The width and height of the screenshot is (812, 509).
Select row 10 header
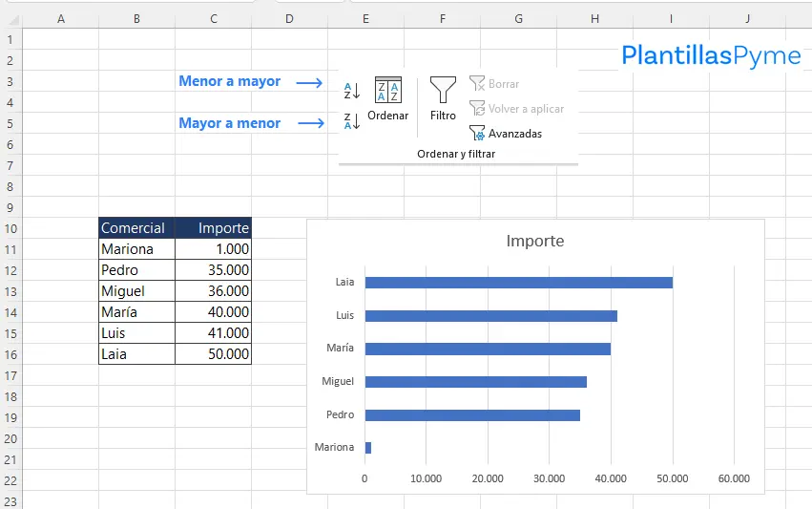point(10,228)
